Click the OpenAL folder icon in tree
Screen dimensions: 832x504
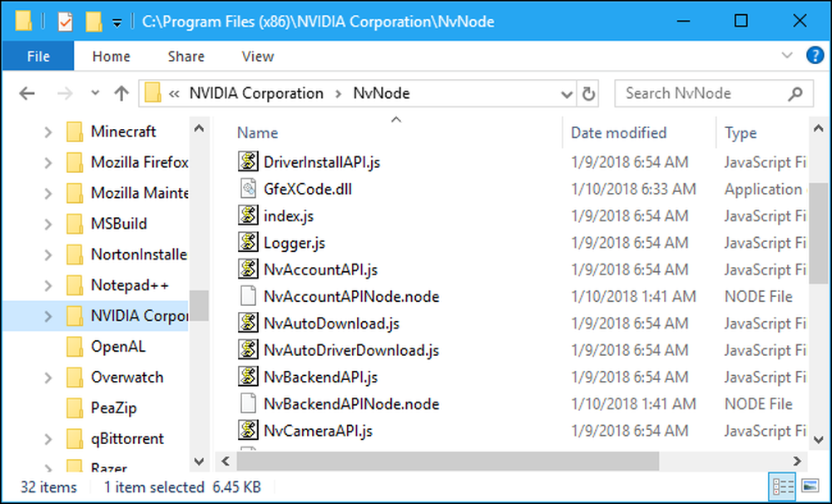[x=74, y=347]
